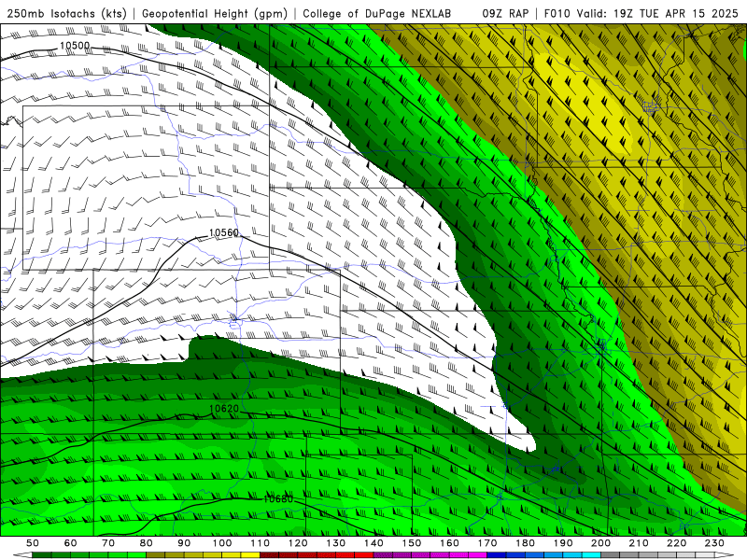747x560 pixels.
Task: Click the 100 value on the color scale
Action: click(222, 543)
